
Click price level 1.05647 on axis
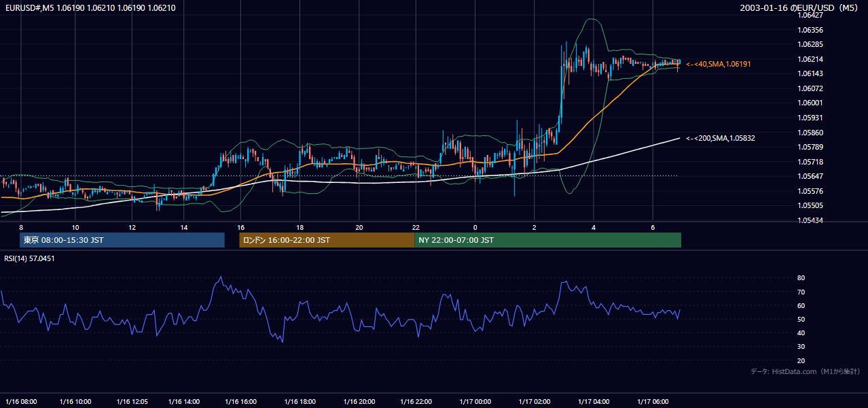tap(811, 176)
